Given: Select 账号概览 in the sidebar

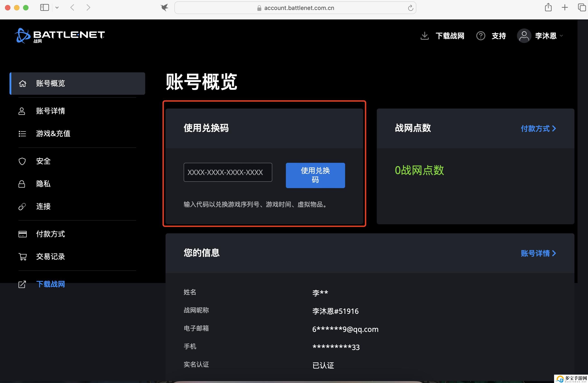Looking at the screenshot, I should coord(77,83).
